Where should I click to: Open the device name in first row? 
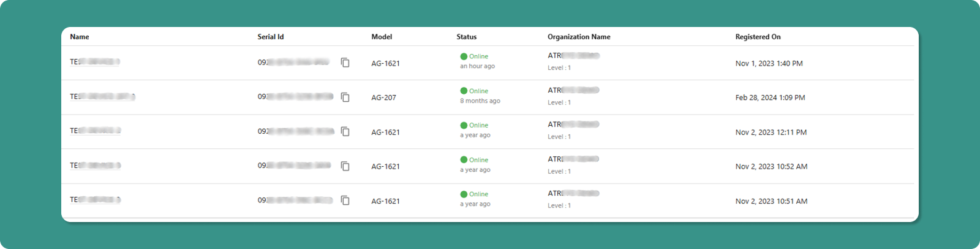click(95, 62)
